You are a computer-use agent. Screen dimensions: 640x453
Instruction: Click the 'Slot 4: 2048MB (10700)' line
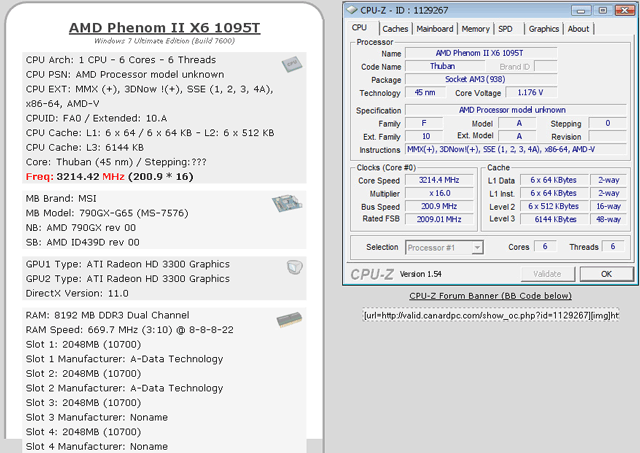pos(83,432)
